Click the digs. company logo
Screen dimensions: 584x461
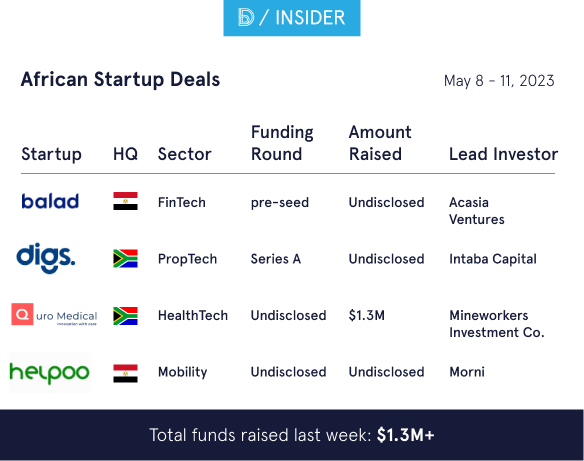coord(46,258)
